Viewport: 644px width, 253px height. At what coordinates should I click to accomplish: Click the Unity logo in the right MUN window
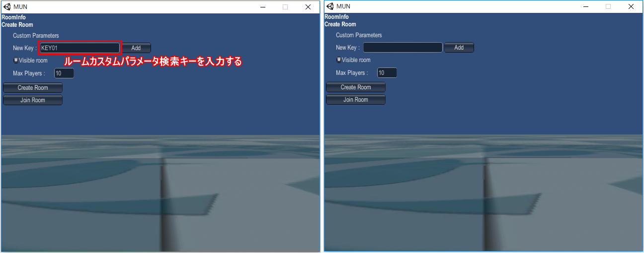point(330,6)
